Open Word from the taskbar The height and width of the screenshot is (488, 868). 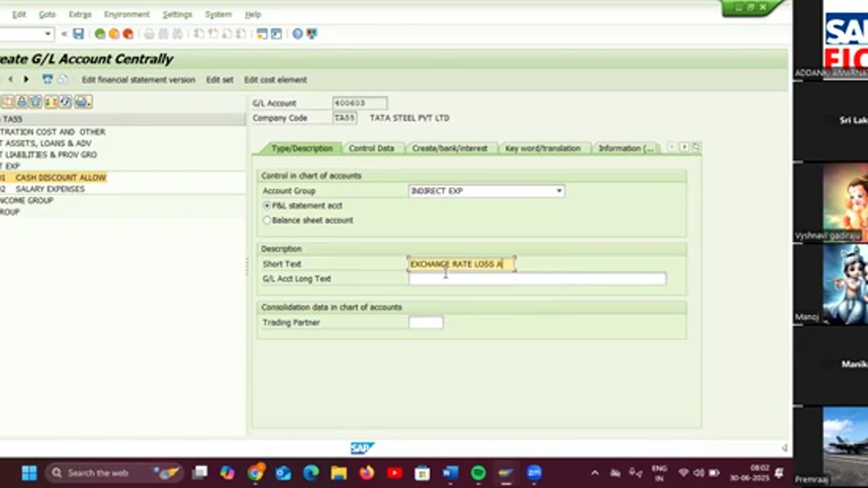coord(450,472)
